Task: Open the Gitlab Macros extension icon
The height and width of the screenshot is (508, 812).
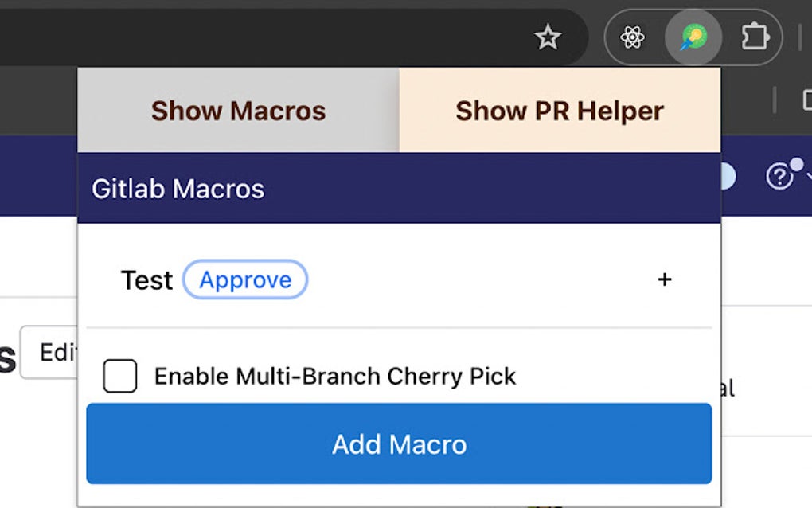Action: [692, 37]
